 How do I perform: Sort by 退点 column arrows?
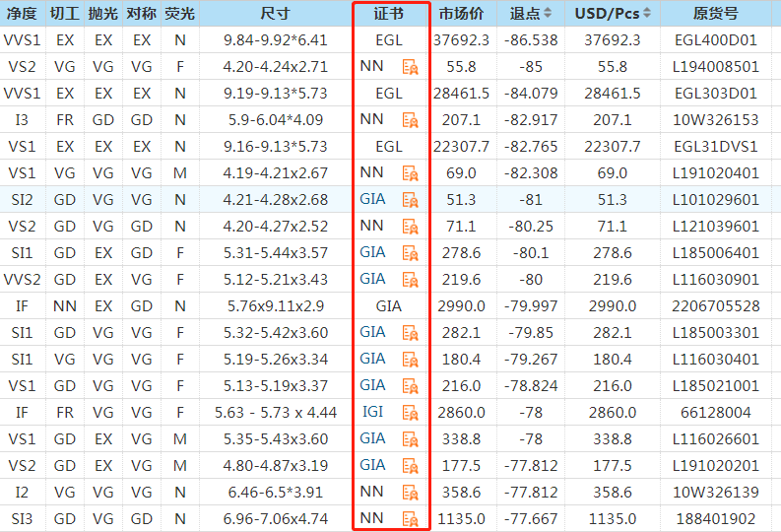548,13
